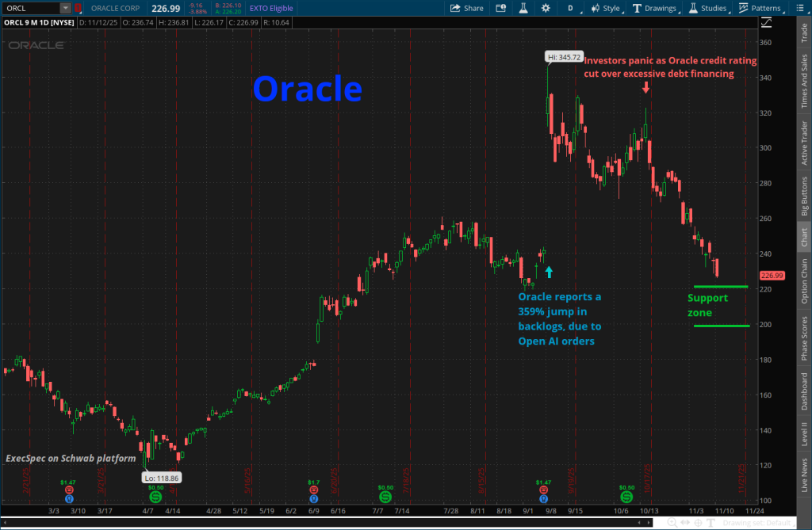Click the red earnings phone icon near 9/8
Screen dimensions: 812x530
pos(543,490)
